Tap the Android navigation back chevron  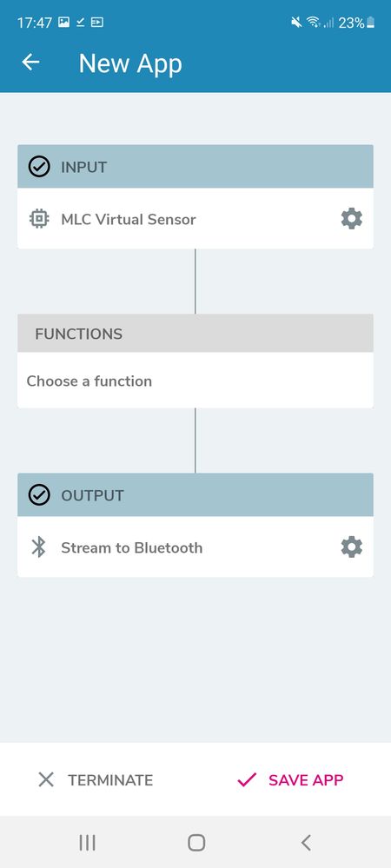point(306,843)
